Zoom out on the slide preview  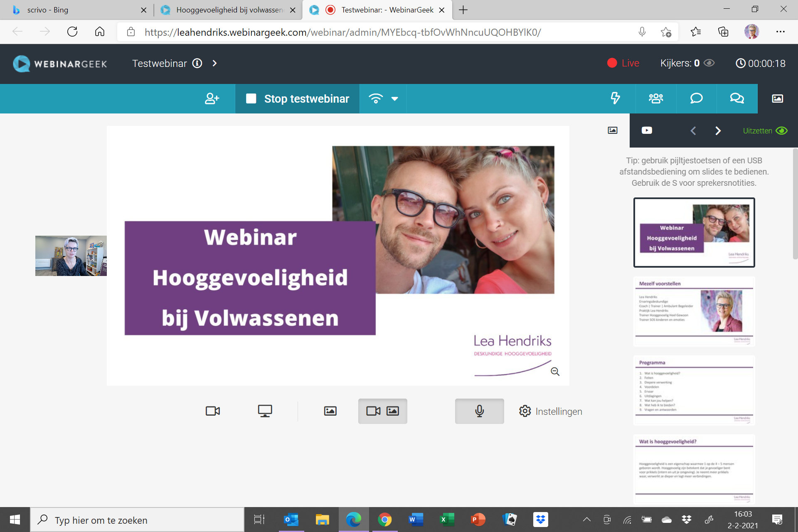[555, 372]
